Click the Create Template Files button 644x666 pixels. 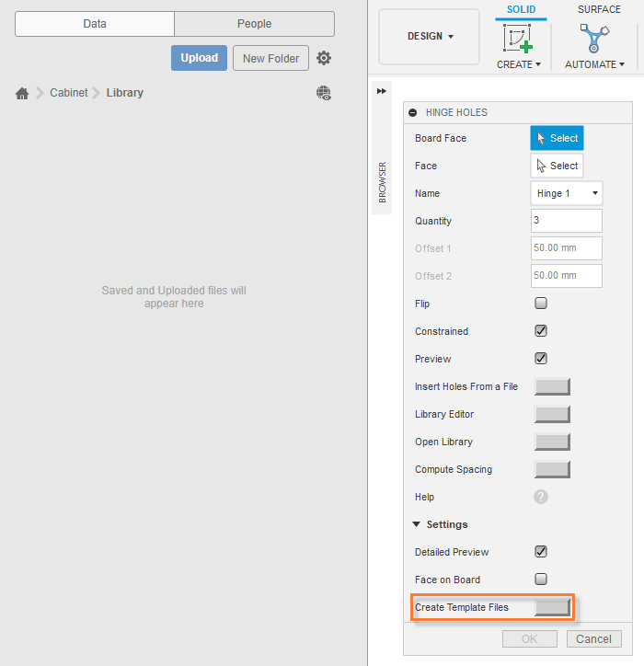[552, 607]
